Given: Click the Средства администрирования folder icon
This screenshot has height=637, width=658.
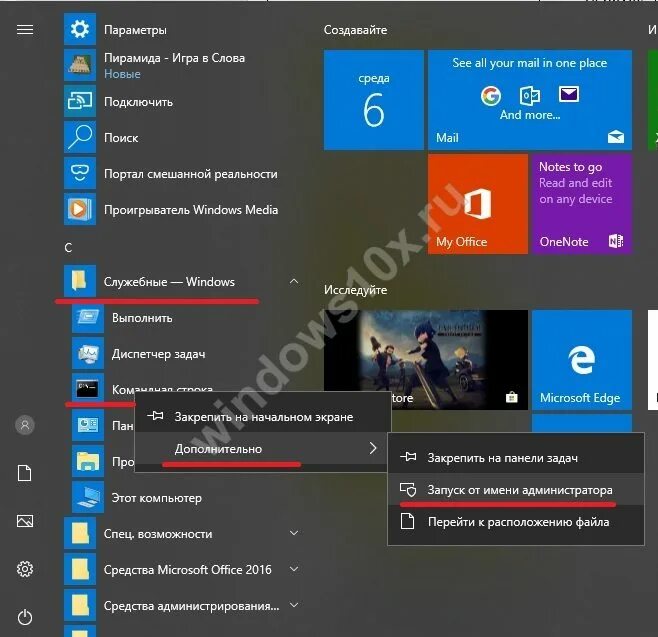Looking at the screenshot, I should coord(80,605).
